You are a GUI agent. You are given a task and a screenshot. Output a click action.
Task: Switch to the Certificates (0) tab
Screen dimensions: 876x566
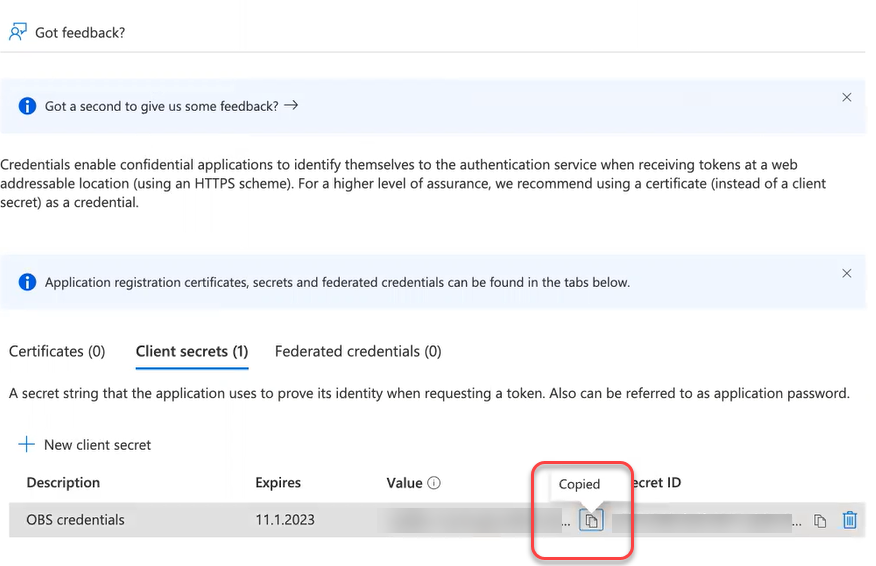pos(57,351)
